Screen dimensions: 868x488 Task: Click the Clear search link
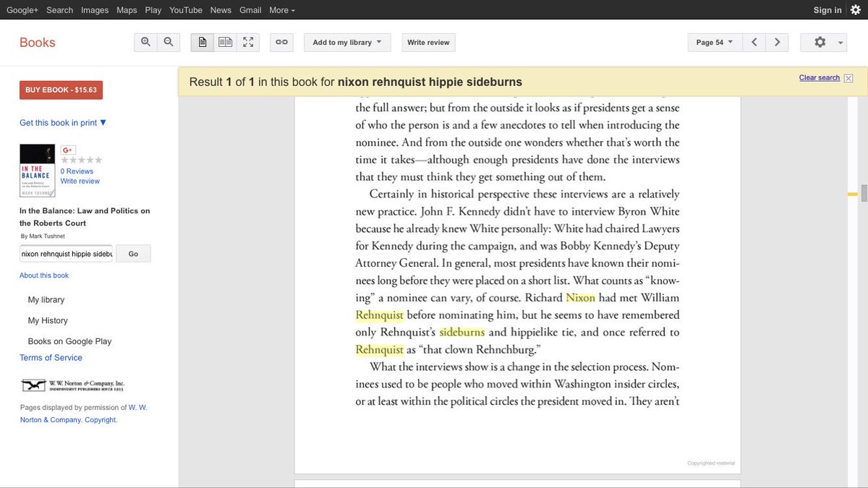(820, 78)
